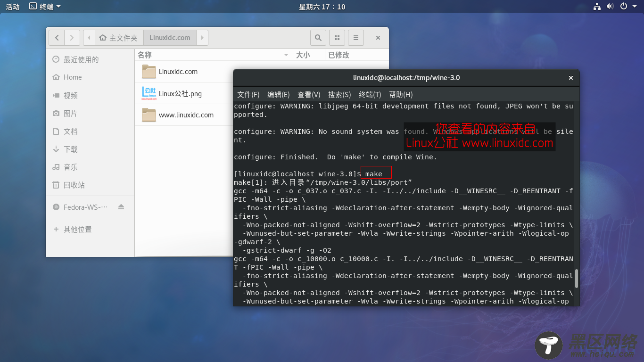This screenshot has height=362, width=644.
Task: Sort by Size (大小) column
Action: pos(309,55)
